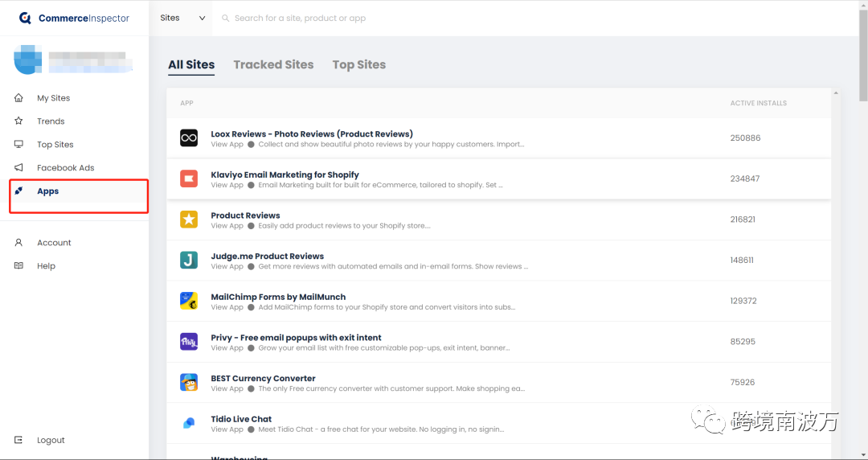Click the 250886 installs value

click(745, 138)
